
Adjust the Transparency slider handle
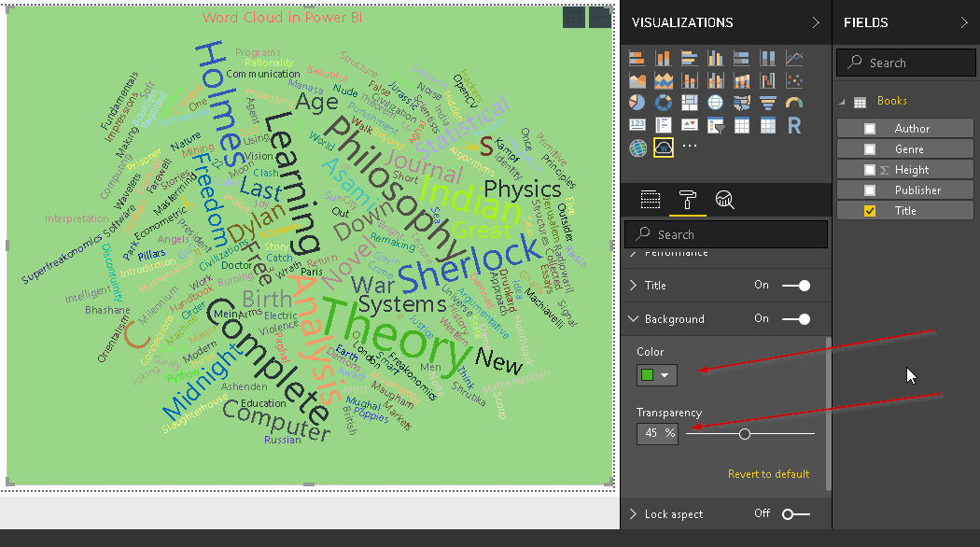[745, 434]
